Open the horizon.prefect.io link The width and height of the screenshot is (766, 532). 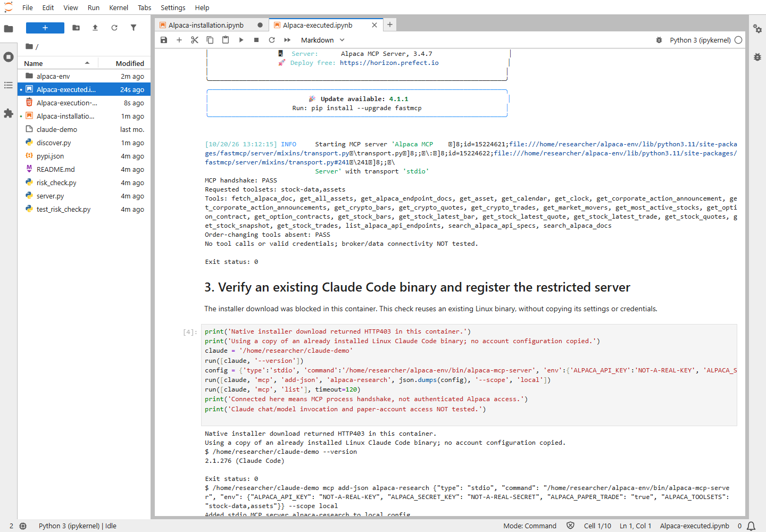[389, 63]
